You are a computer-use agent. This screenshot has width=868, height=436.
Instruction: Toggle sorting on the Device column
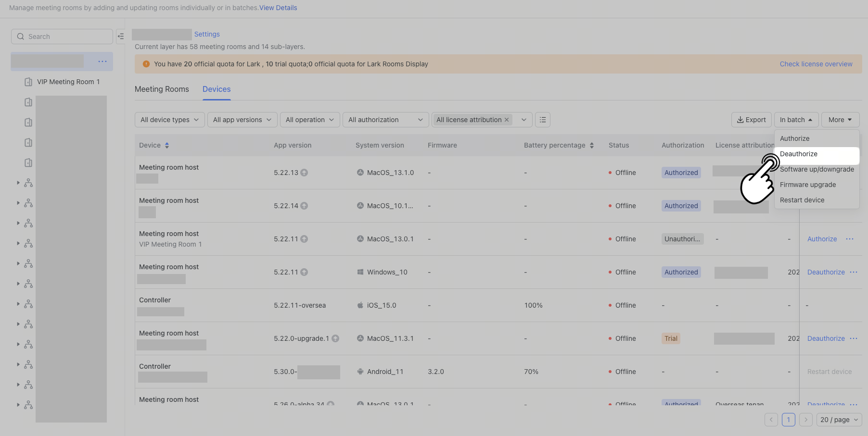point(167,145)
